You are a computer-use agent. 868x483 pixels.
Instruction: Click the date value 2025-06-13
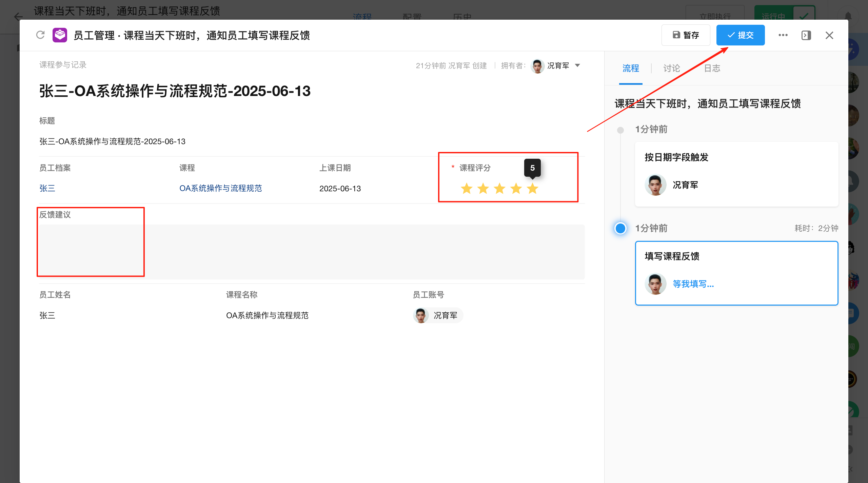click(340, 189)
